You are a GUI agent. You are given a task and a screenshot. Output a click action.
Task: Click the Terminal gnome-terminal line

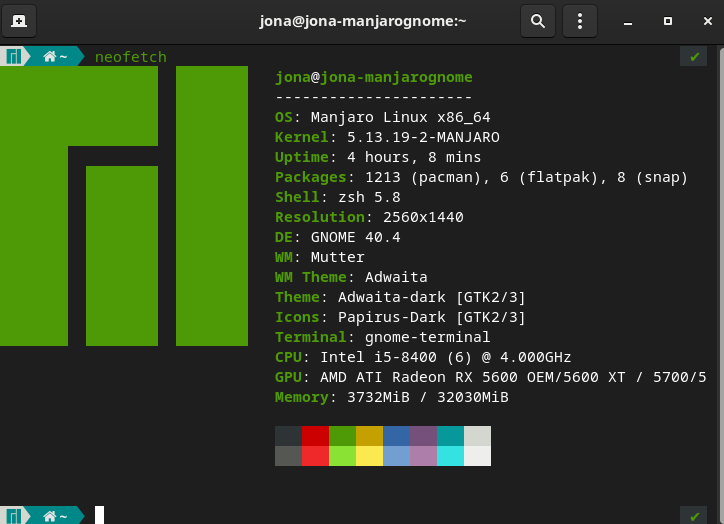tap(382, 337)
